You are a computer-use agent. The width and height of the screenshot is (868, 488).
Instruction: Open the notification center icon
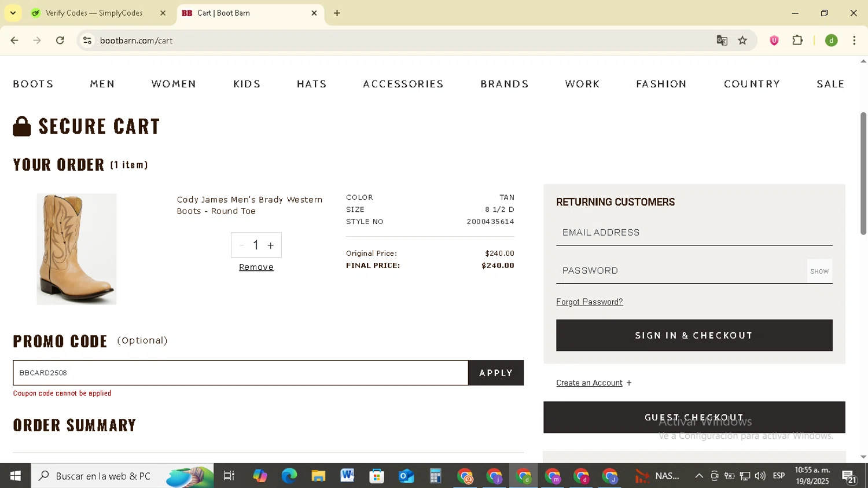click(x=849, y=476)
